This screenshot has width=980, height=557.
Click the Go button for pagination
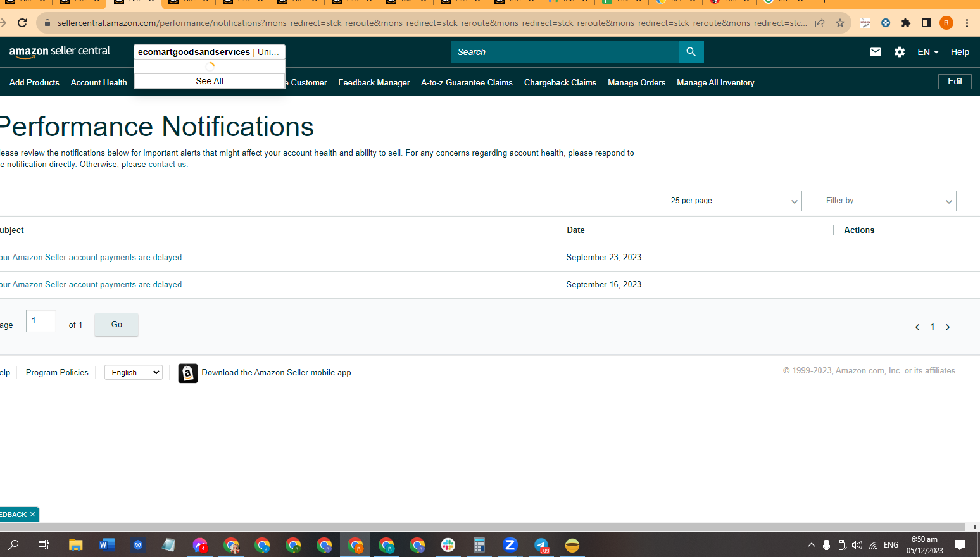click(x=116, y=325)
